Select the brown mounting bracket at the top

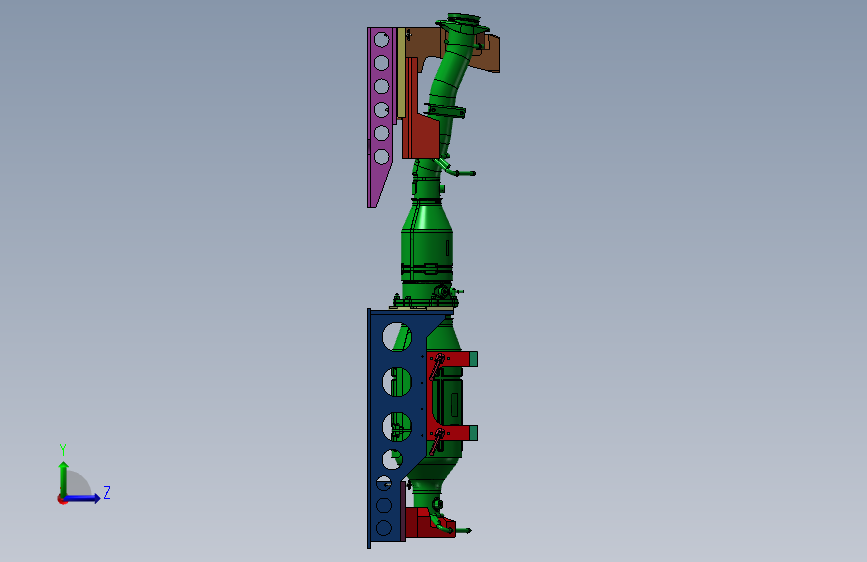point(426,43)
